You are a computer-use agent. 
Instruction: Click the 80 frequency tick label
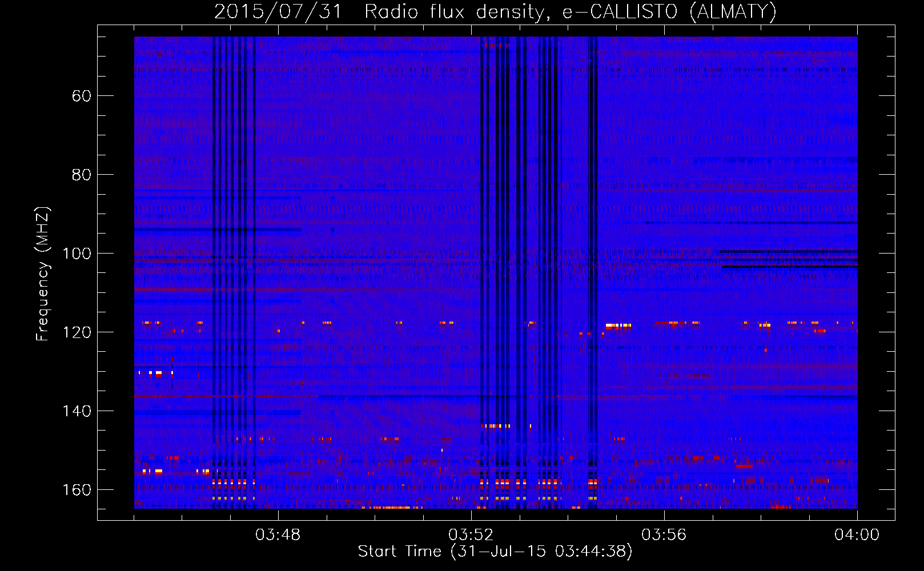[x=82, y=175]
